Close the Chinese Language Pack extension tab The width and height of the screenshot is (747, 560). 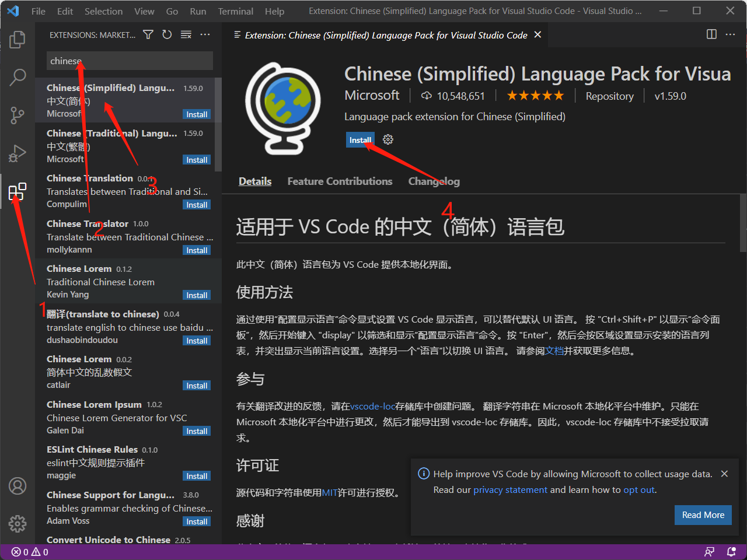(x=537, y=35)
